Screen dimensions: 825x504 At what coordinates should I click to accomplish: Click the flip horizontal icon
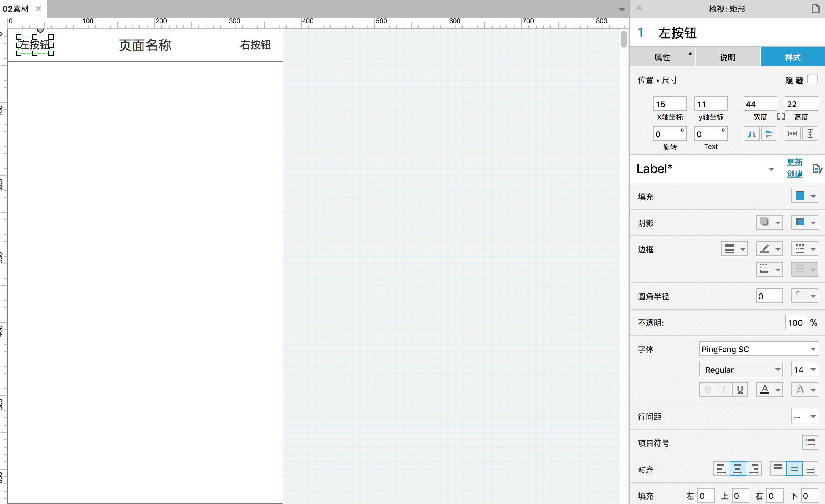[x=752, y=134]
